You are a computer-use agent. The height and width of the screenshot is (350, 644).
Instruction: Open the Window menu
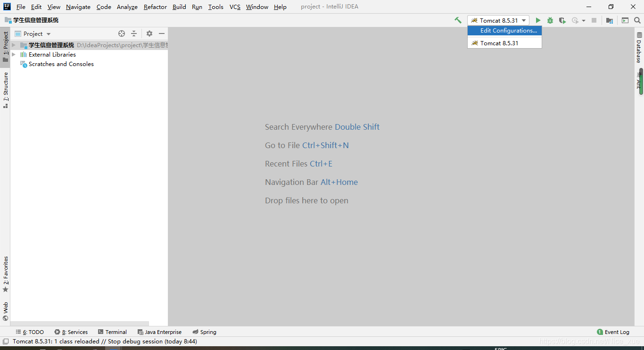click(x=257, y=7)
